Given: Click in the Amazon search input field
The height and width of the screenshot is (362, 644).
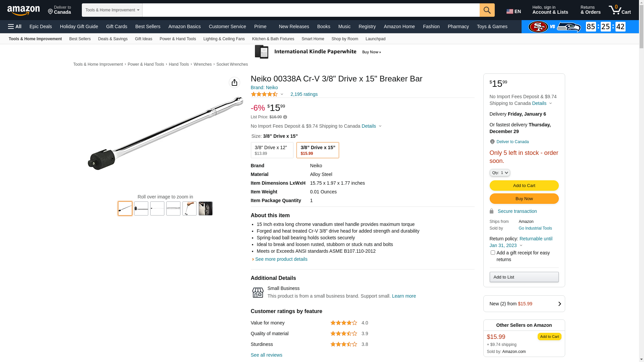Looking at the screenshot, I should point(311,10).
